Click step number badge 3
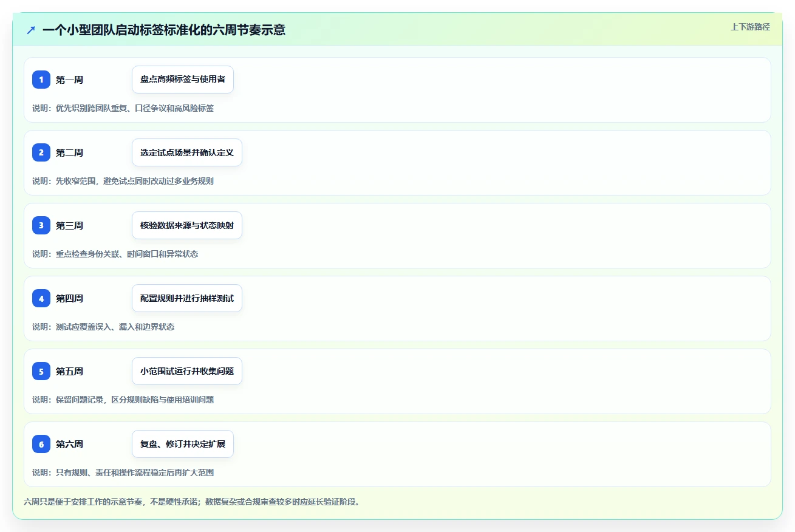Image resolution: width=795 pixels, height=532 pixels. [41, 225]
